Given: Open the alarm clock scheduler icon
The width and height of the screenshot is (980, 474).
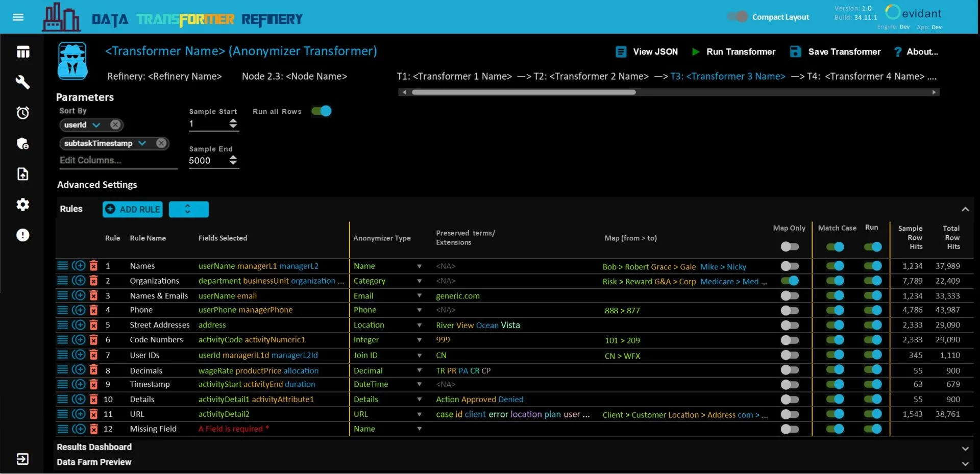Looking at the screenshot, I should tap(22, 113).
